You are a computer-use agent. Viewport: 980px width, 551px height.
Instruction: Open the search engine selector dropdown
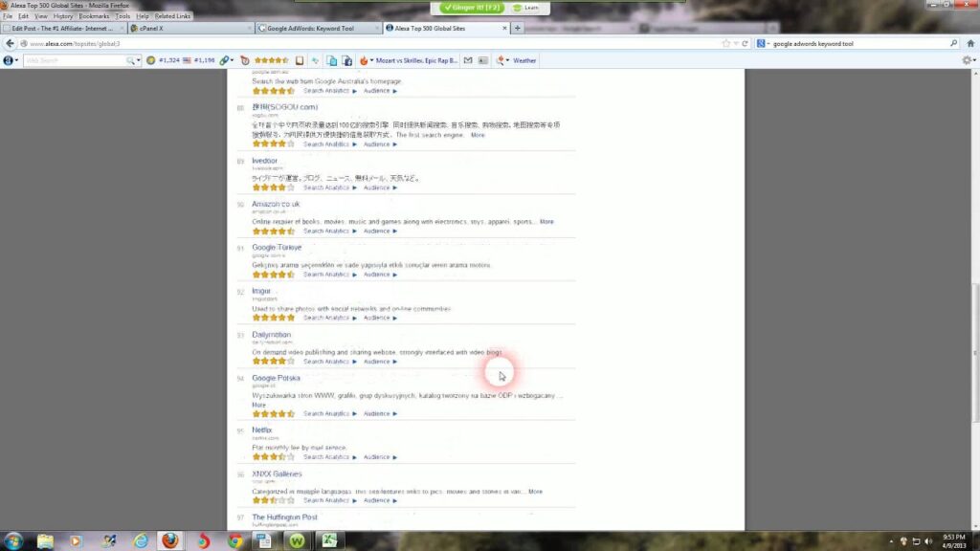763,44
